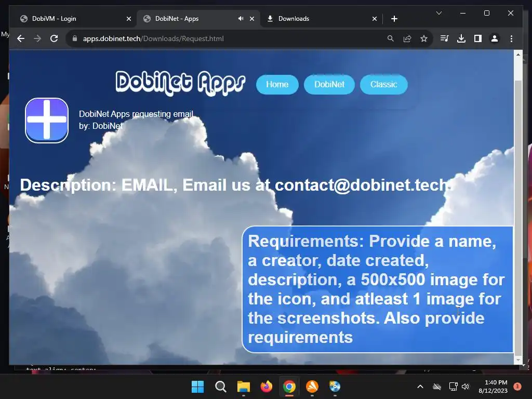Screen dimensions: 532x399
Task: Open the Chrome downloads toolbar icon
Action: [461, 38]
